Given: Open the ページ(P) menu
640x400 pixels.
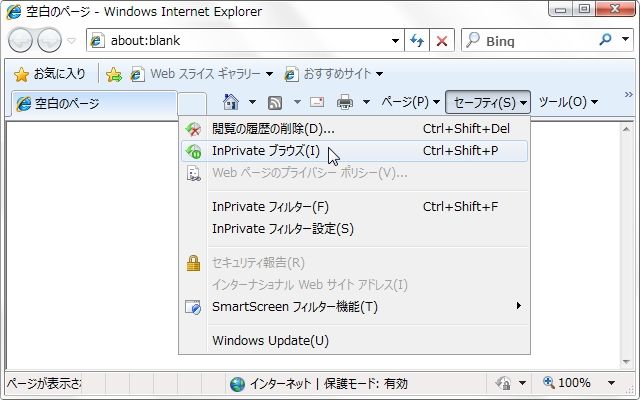Looking at the screenshot, I should pos(410,102).
